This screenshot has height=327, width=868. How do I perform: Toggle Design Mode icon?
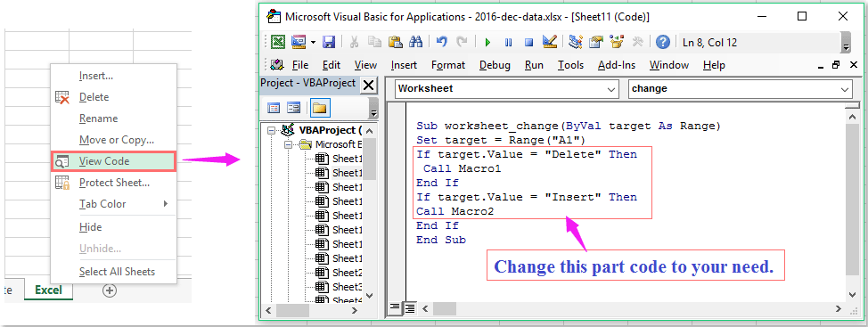(x=549, y=42)
